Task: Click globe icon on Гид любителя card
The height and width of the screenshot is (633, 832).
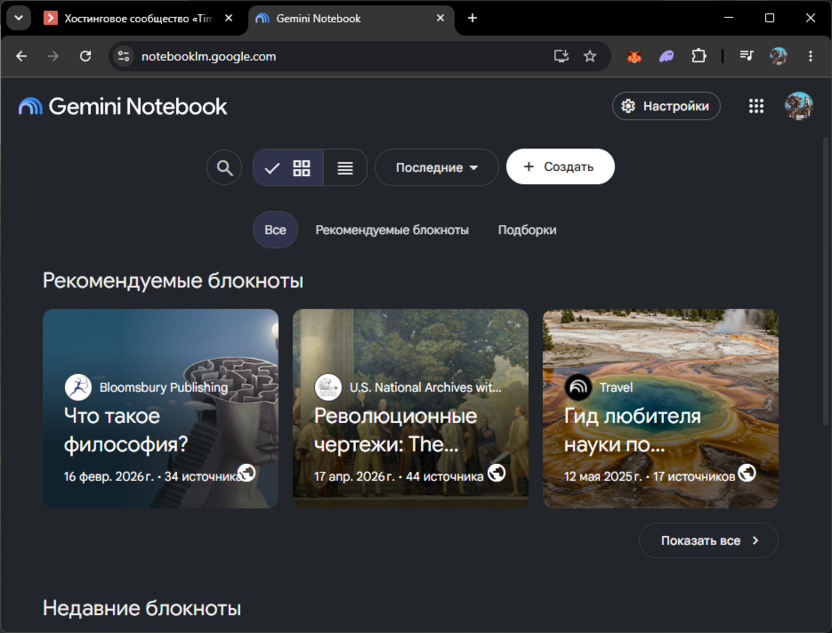Action: pyautogui.click(x=747, y=472)
